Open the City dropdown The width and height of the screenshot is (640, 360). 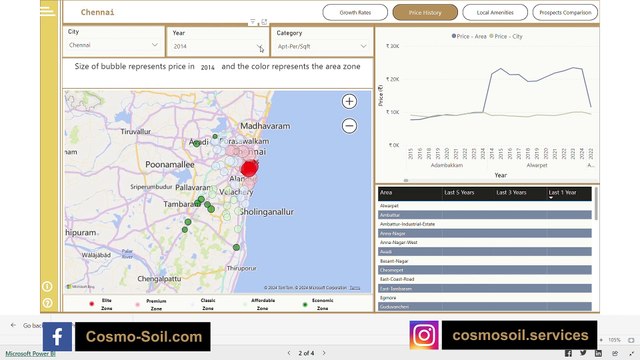pyautogui.click(x=113, y=45)
